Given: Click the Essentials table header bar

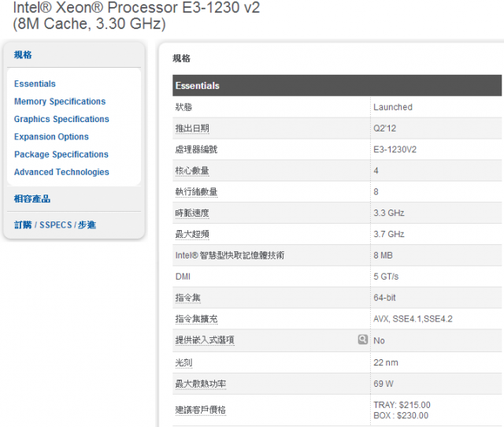Looking at the screenshot, I should [337, 86].
